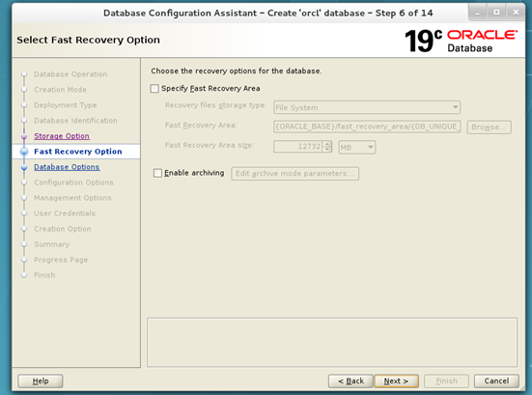This screenshot has height=395, width=532.
Task: Open the Storage Option step link
Action: [62, 136]
